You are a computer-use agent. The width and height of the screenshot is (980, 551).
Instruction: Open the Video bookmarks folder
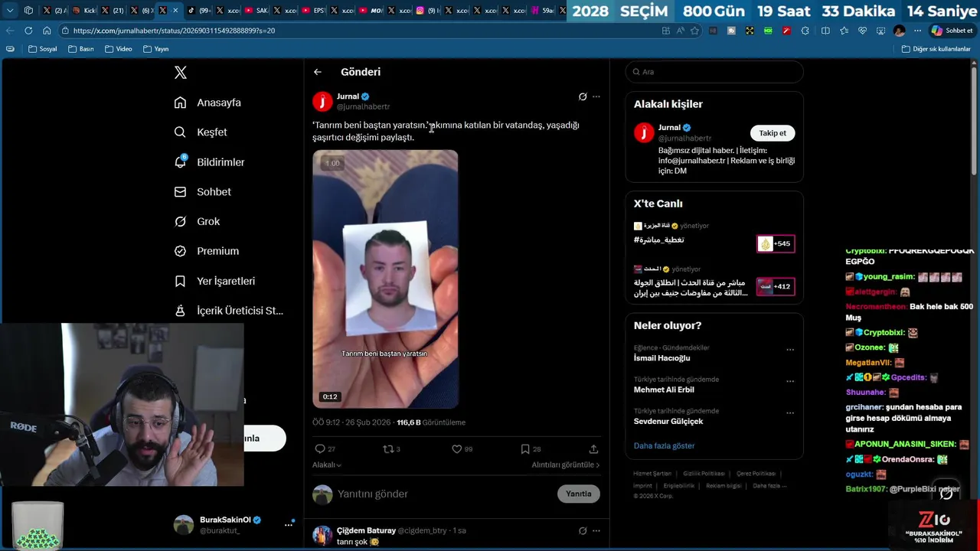click(x=119, y=49)
